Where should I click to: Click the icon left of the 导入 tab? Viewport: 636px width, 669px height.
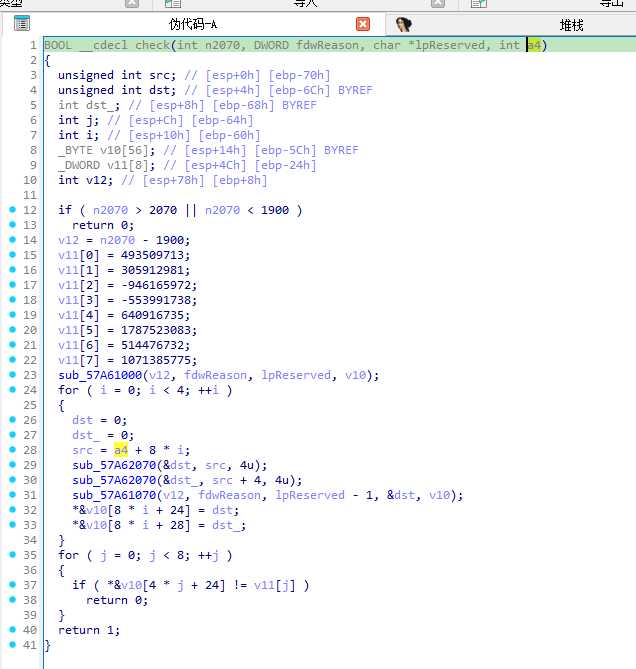point(173,3)
